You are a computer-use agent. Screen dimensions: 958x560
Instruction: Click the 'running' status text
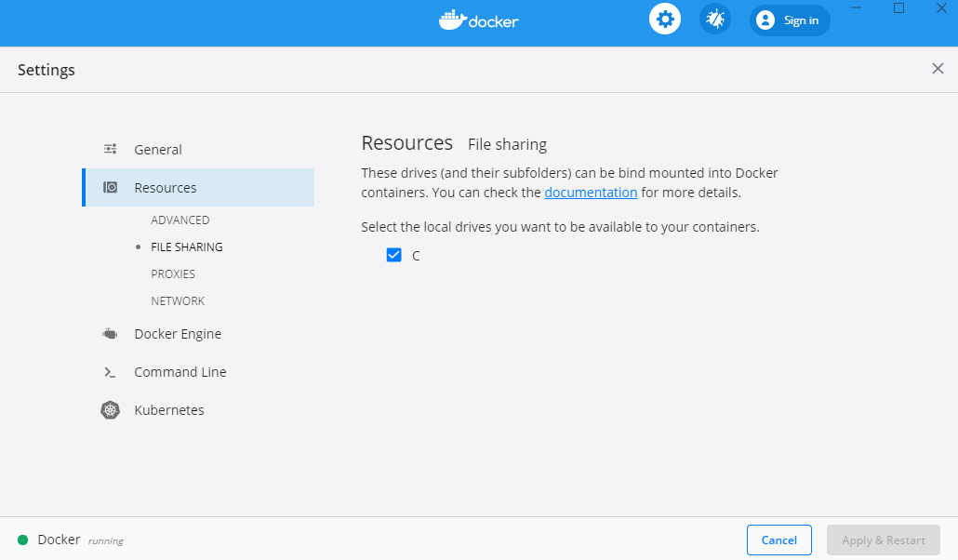(106, 541)
